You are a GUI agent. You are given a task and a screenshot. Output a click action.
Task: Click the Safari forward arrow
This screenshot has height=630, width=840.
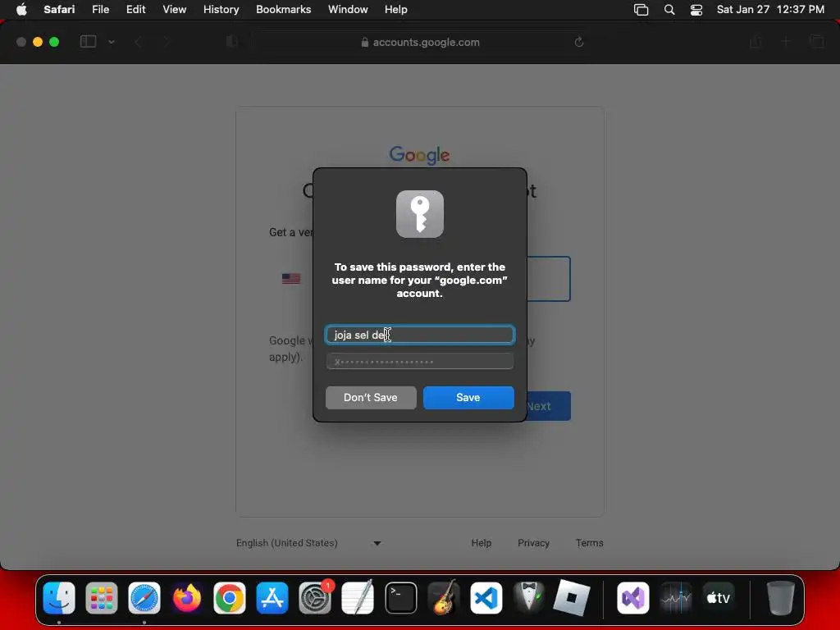[166, 42]
